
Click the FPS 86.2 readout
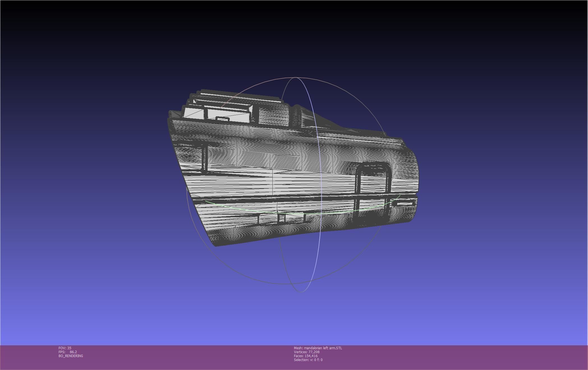[68, 352]
